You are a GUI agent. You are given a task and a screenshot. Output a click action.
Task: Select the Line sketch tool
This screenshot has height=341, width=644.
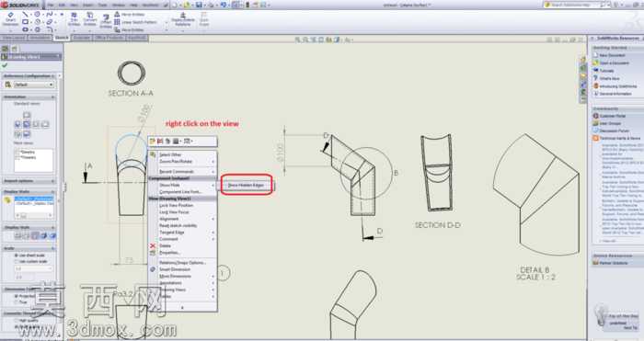26,15
